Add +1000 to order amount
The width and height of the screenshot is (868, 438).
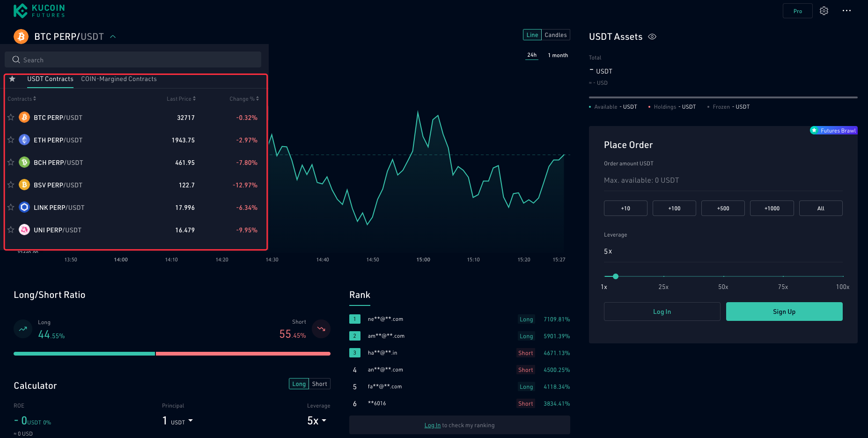[x=772, y=208]
